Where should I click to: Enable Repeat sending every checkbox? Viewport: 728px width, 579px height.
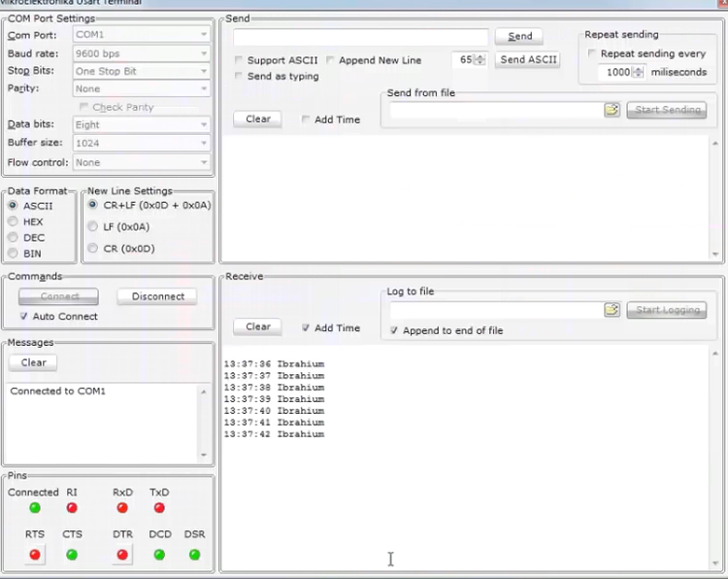pos(592,53)
